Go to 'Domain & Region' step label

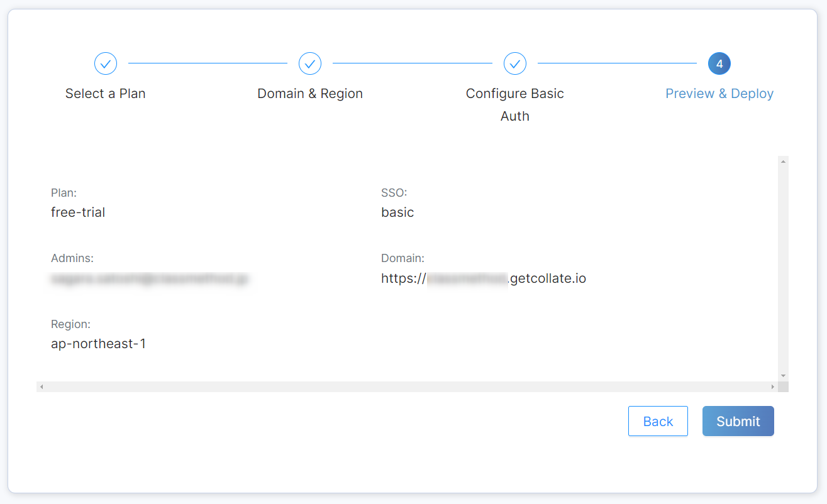pyautogui.click(x=310, y=94)
